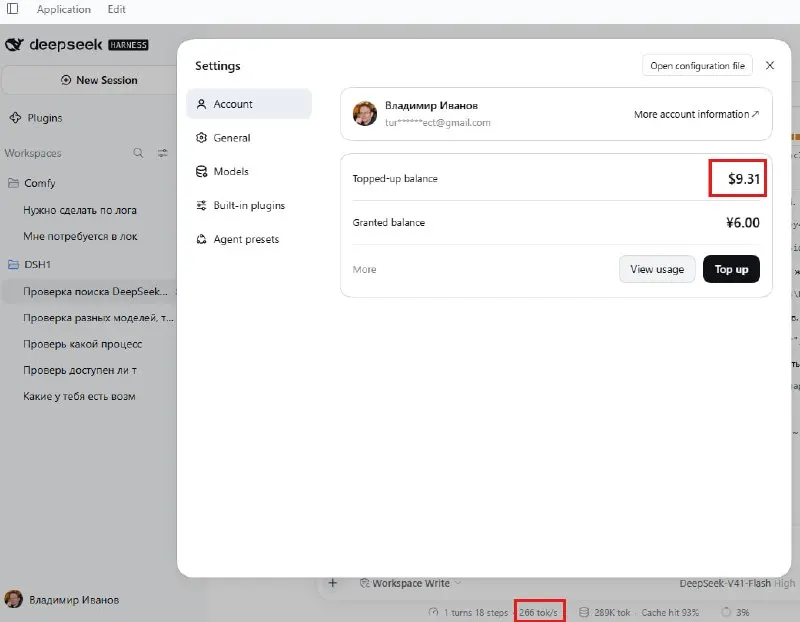Open session 'Мне потребуется в лок'
The height and width of the screenshot is (622, 800).
(80, 236)
